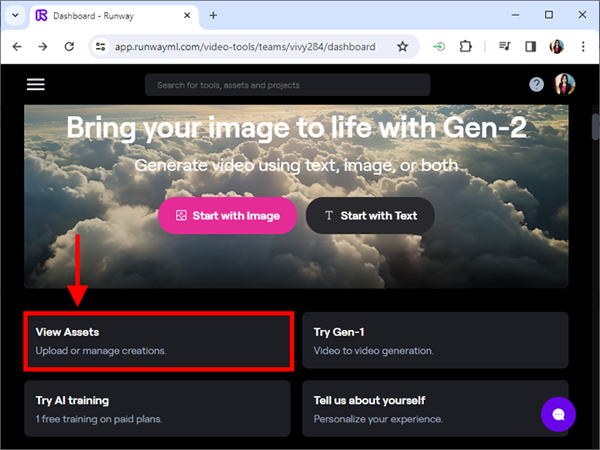Click the 'Generate video using text, image, or both' text

pyautogui.click(x=297, y=165)
